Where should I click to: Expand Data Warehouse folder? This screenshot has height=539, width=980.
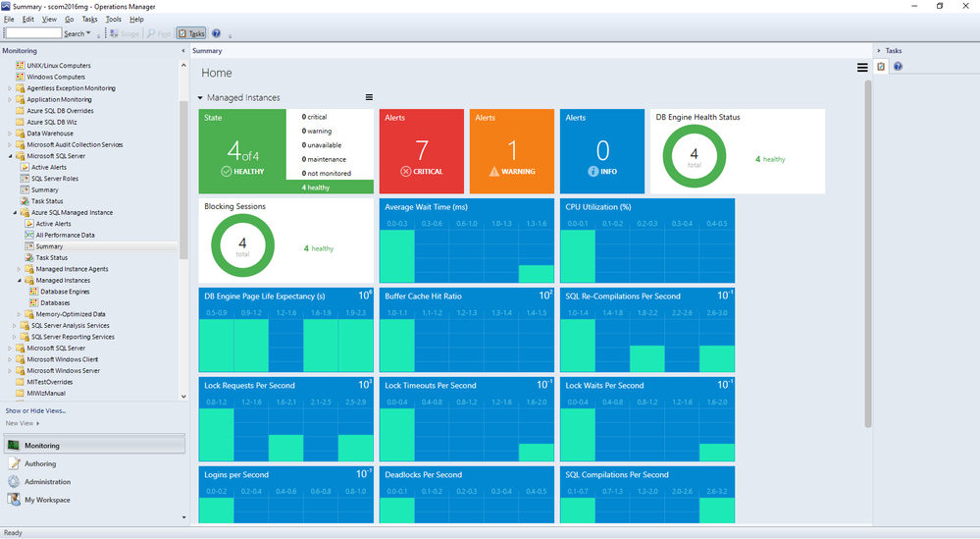point(10,134)
